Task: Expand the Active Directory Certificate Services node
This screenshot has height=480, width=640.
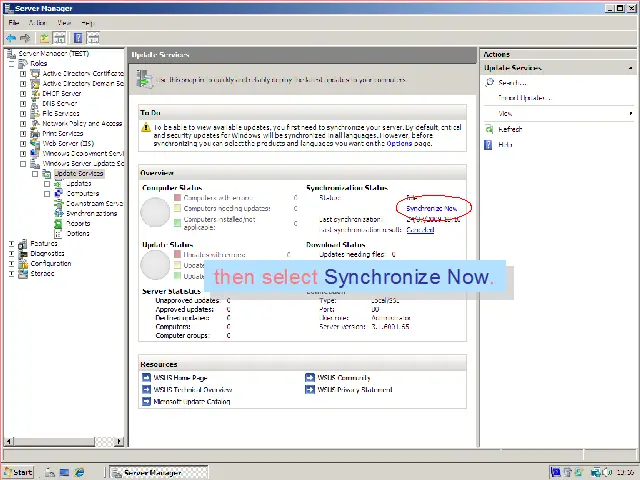Action: 23,73
